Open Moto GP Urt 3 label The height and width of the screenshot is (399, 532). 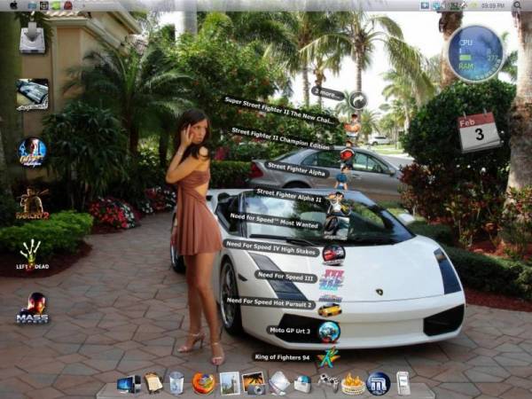pyautogui.click(x=291, y=331)
